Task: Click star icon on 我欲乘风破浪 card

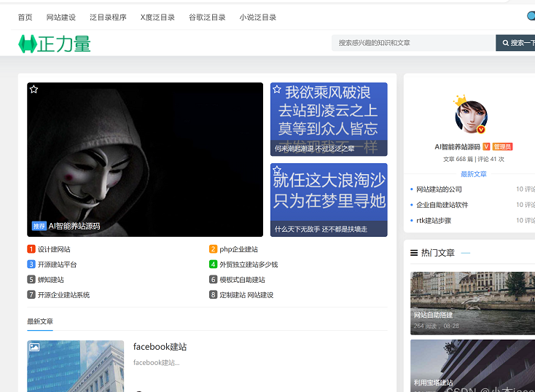Action: (277, 90)
